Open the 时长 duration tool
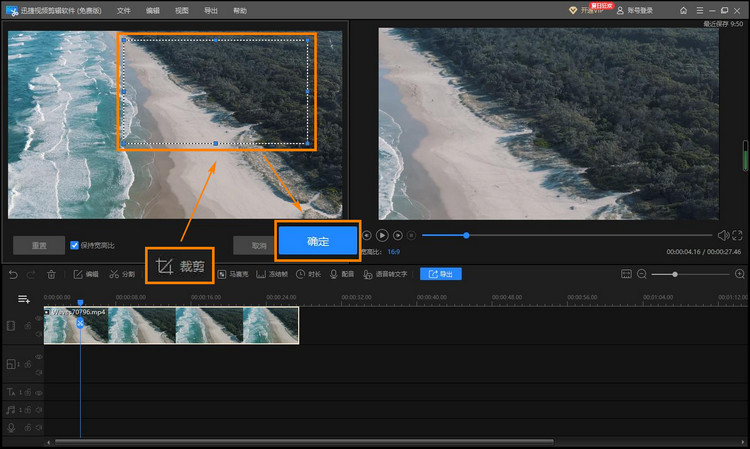Screen dimensions: 750x449 coord(309,274)
